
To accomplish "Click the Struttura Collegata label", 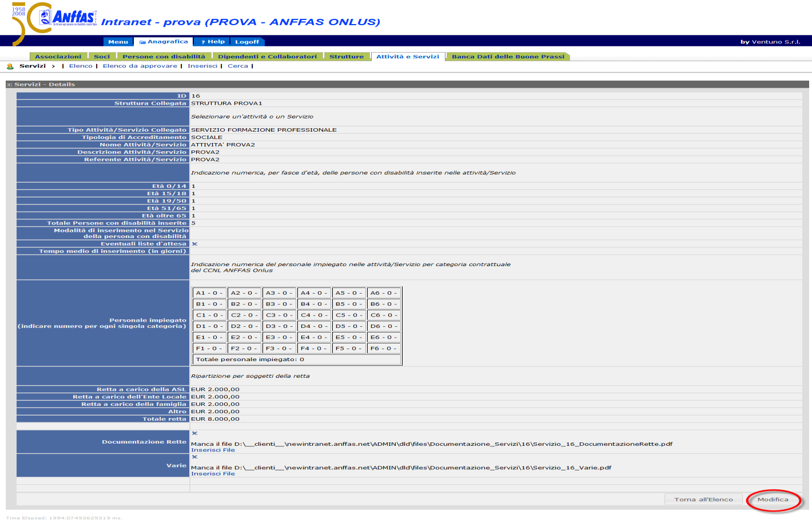I will [150, 104].
